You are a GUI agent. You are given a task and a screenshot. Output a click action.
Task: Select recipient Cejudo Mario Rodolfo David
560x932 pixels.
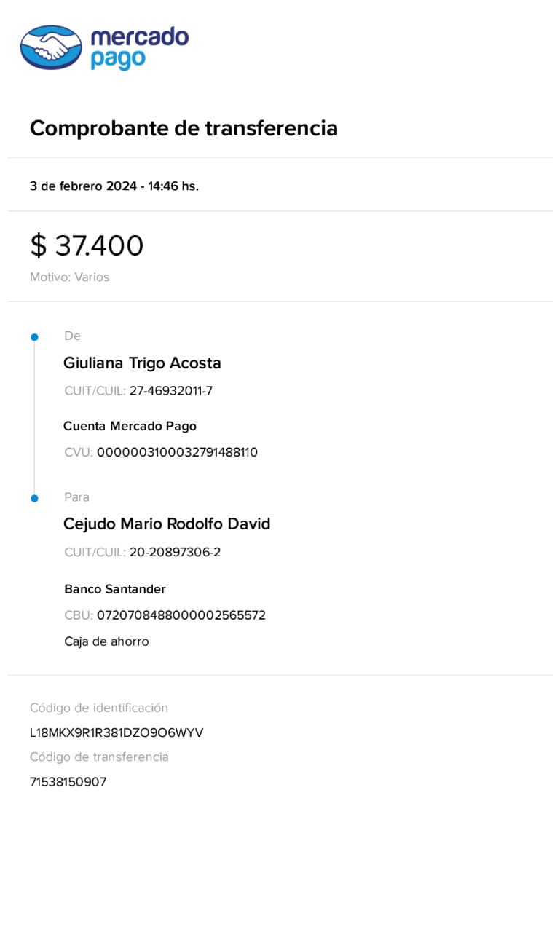click(x=167, y=524)
